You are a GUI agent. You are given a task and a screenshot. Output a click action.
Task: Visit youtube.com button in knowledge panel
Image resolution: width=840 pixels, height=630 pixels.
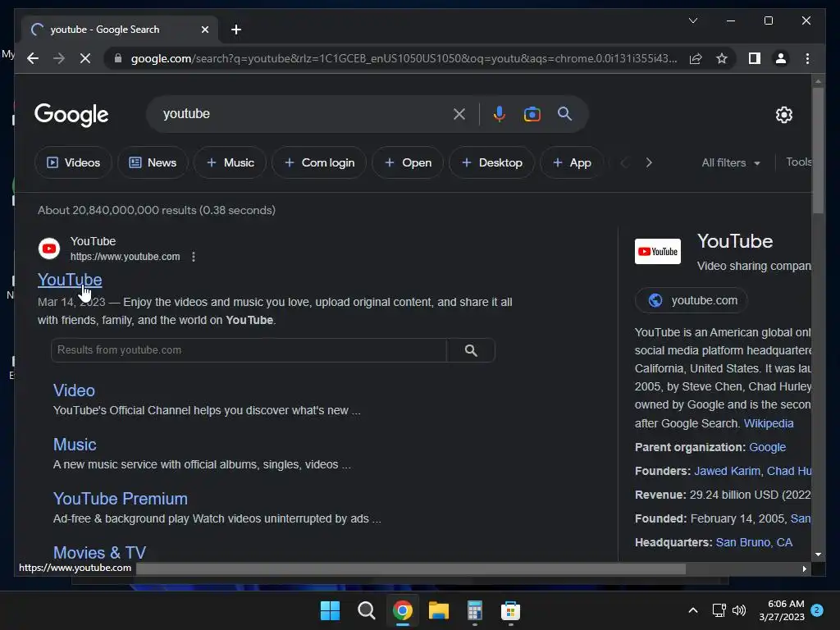tap(691, 300)
